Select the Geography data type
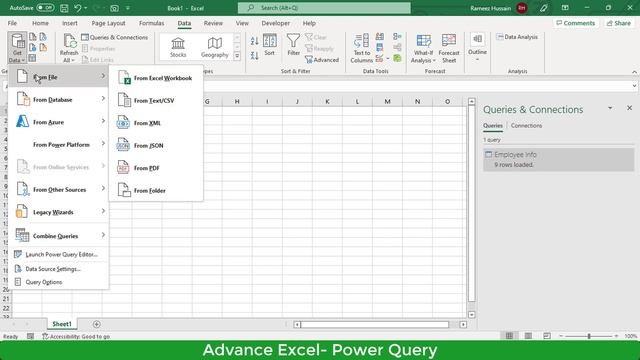 214,47
